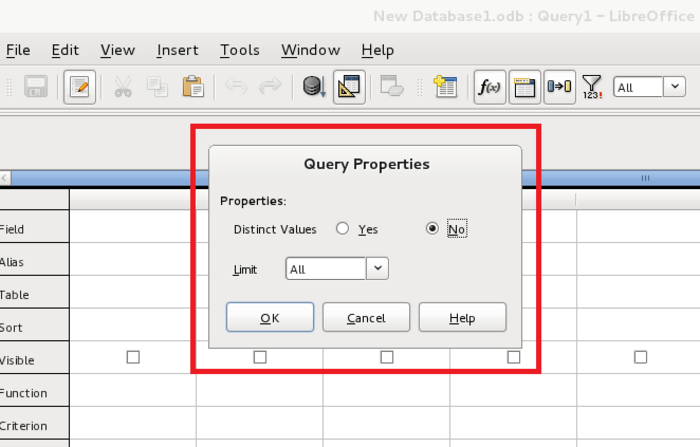Click the toolbar Limit field showing All

(x=638, y=87)
